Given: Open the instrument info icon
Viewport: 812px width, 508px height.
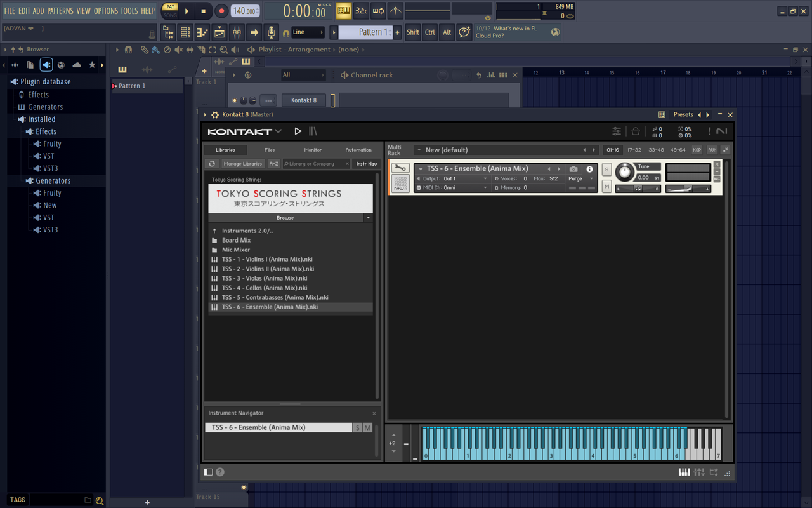Looking at the screenshot, I should [x=589, y=169].
